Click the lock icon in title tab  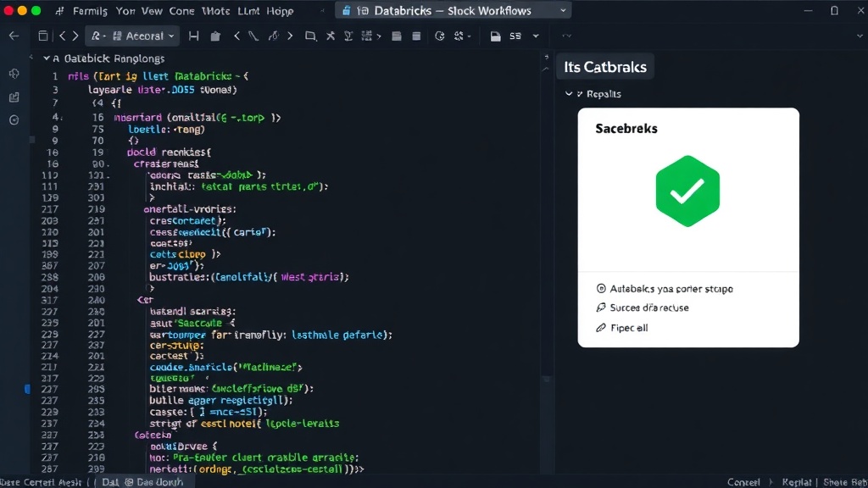(x=347, y=10)
